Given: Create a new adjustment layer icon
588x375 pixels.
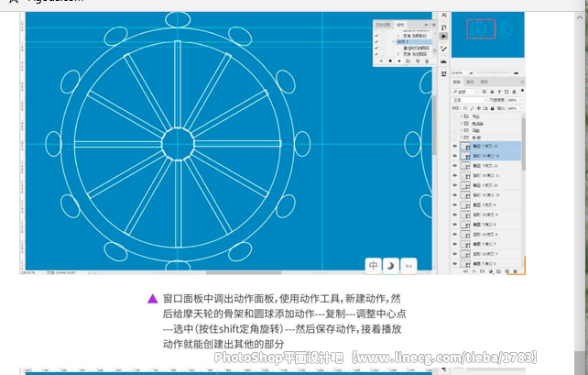Looking at the screenshot, I should [x=491, y=271].
